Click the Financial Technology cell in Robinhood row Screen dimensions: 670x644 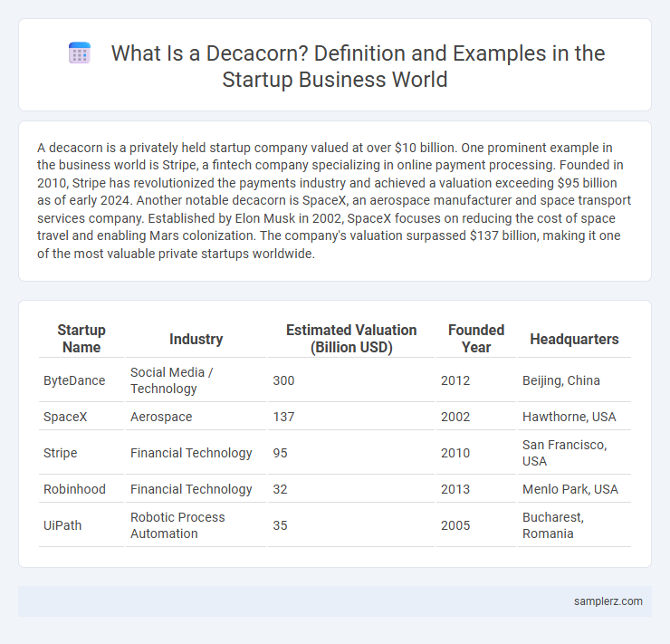pyautogui.click(x=196, y=489)
